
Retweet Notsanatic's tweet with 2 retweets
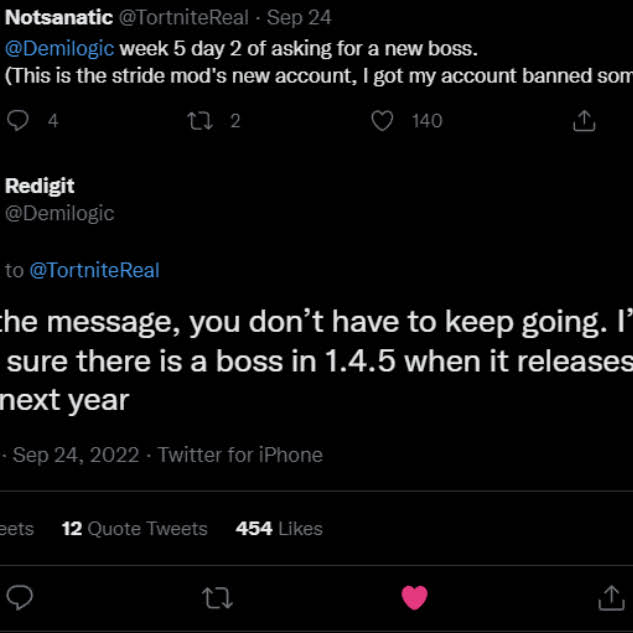pyautogui.click(x=201, y=121)
